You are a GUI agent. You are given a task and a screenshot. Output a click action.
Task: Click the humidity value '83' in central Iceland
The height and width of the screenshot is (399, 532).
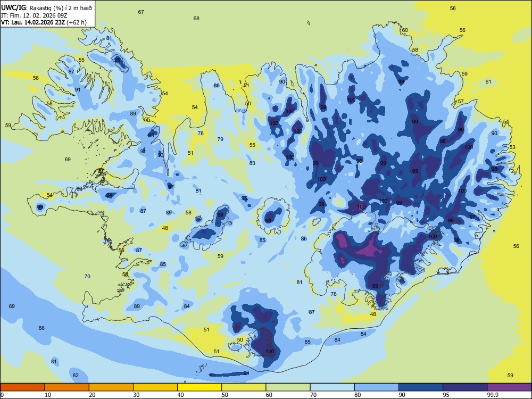coord(252,163)
